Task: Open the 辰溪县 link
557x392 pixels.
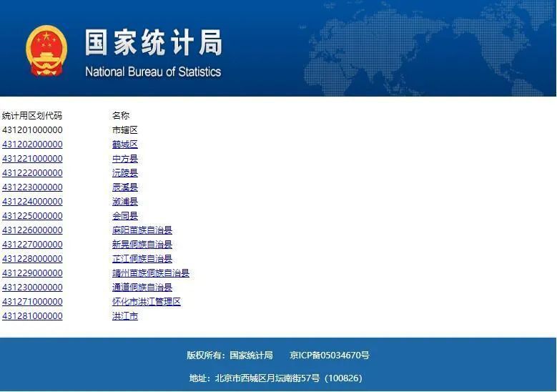Action: point(124,187)
